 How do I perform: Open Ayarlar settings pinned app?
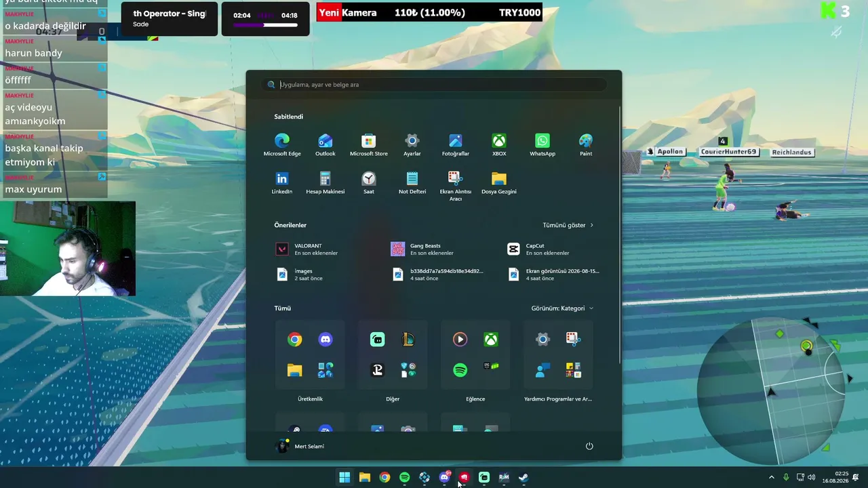pyautogui.click(x=412, y=145)
